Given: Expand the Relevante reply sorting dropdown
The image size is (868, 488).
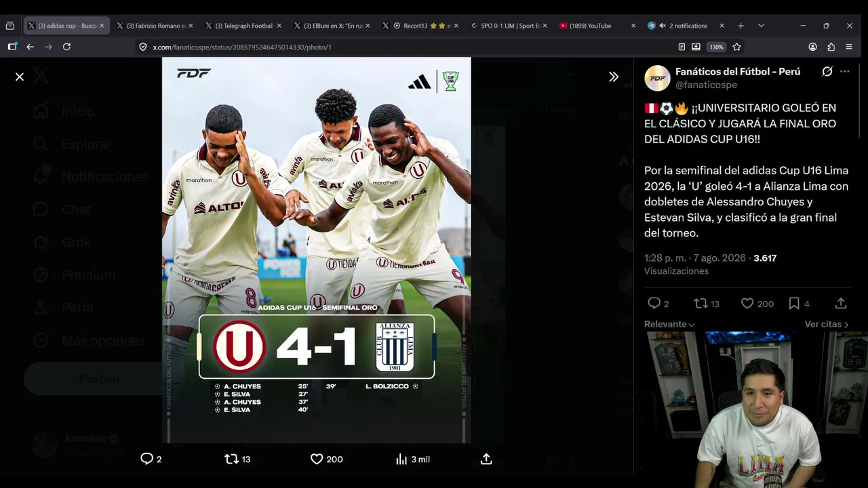Looking at the screenshot, I should pyautogui.click(x=669, y=325).
